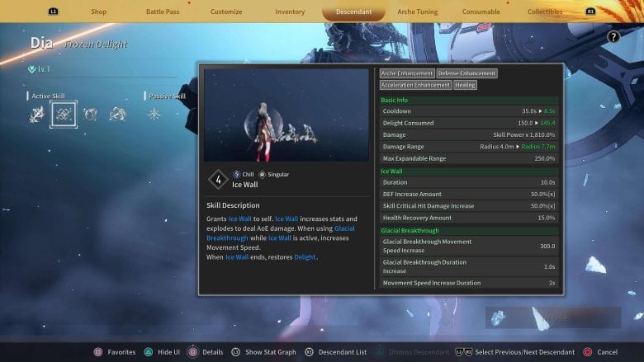Click Skill Critical Hit Damage Increase row
This screenshot has width=644, height=362.
coord(469,206)
